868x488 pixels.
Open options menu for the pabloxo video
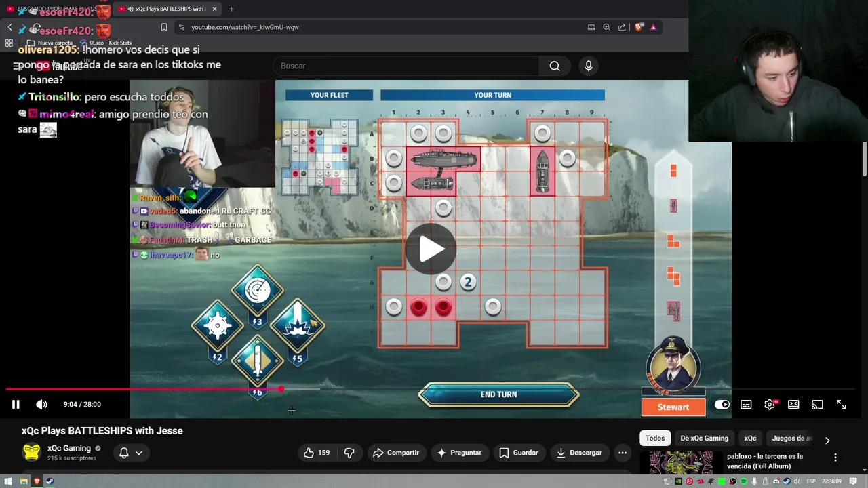835,457
